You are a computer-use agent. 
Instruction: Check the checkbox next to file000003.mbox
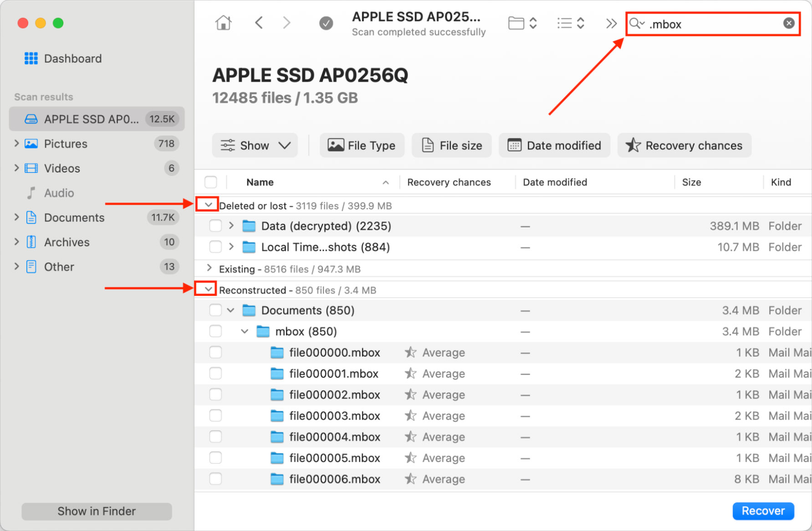point(215,415)
